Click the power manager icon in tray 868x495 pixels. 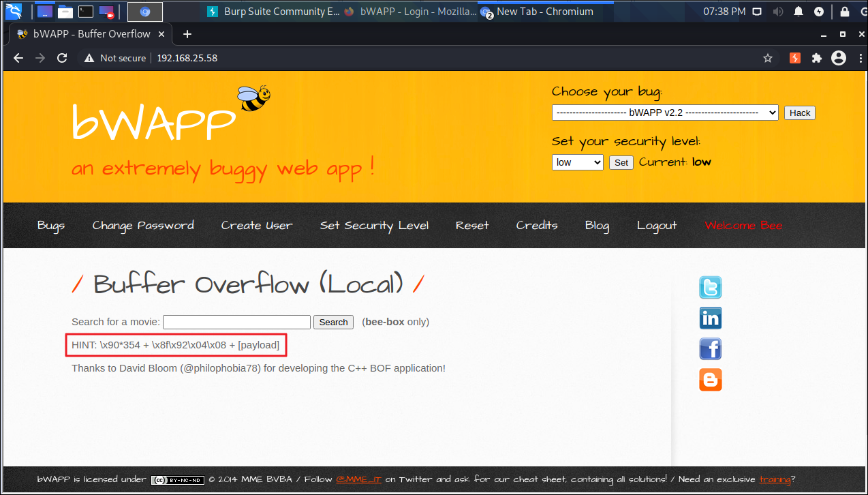820,12
